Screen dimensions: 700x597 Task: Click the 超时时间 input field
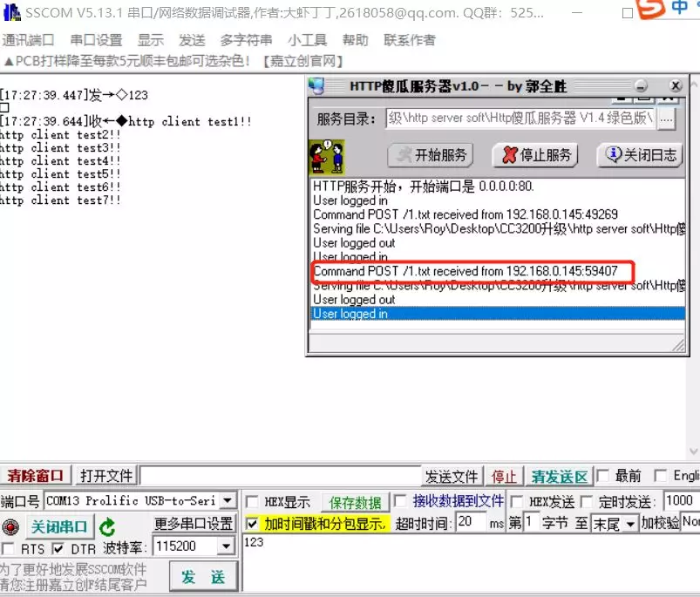[470, 523]
